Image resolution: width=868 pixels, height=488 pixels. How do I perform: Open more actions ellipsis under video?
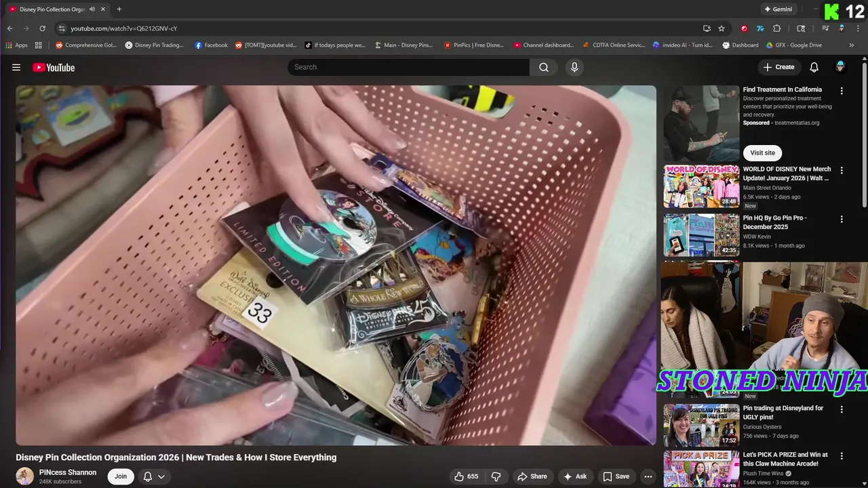648,476
